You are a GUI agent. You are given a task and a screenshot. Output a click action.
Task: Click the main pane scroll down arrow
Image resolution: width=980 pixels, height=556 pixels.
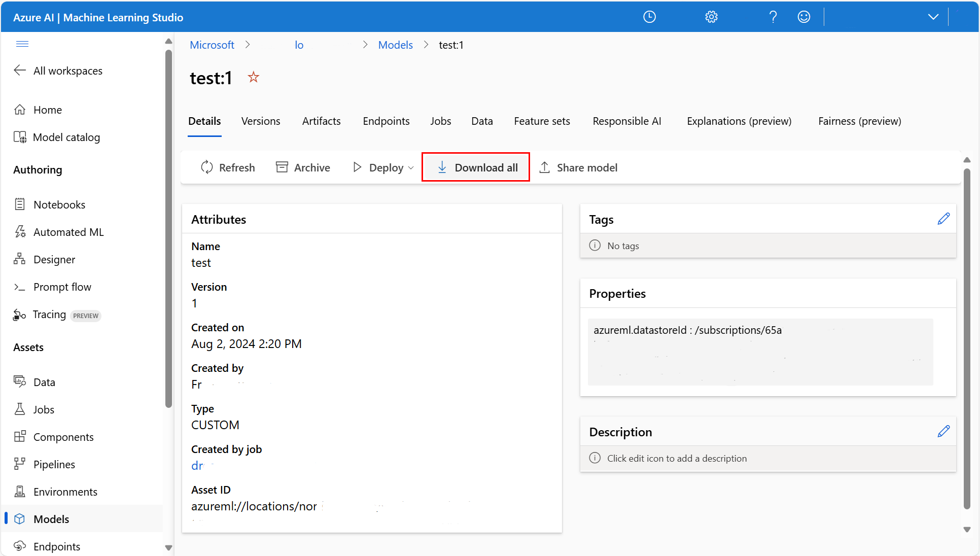tap(967, 530)
